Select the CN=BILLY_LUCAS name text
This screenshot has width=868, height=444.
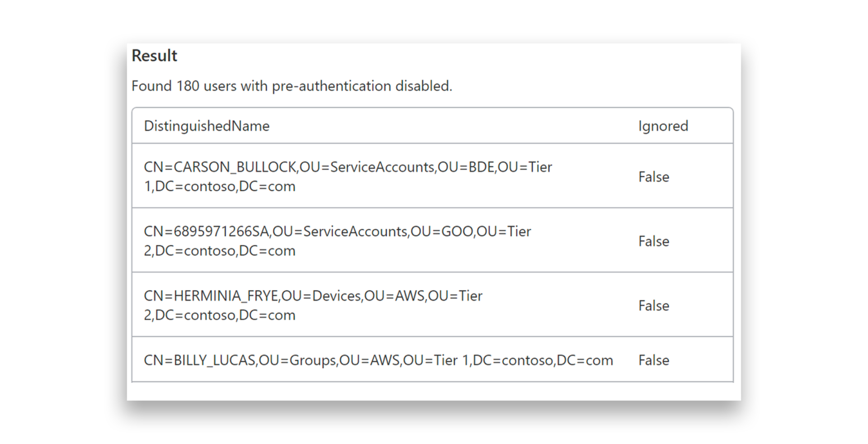click(200, 360)
